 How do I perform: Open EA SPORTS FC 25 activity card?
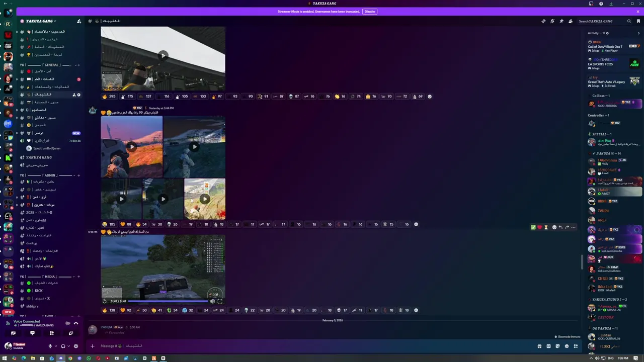[x=614, y=63]
